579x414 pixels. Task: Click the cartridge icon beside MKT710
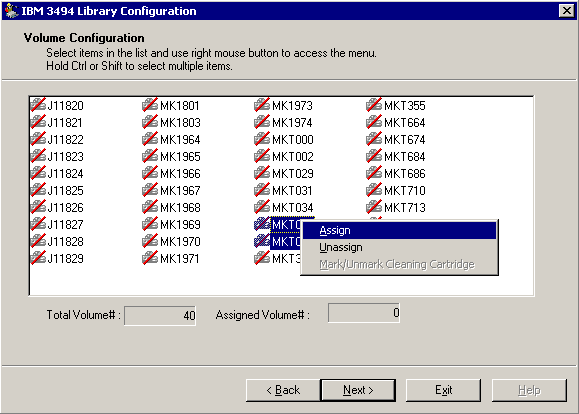[x=374, y=190]
